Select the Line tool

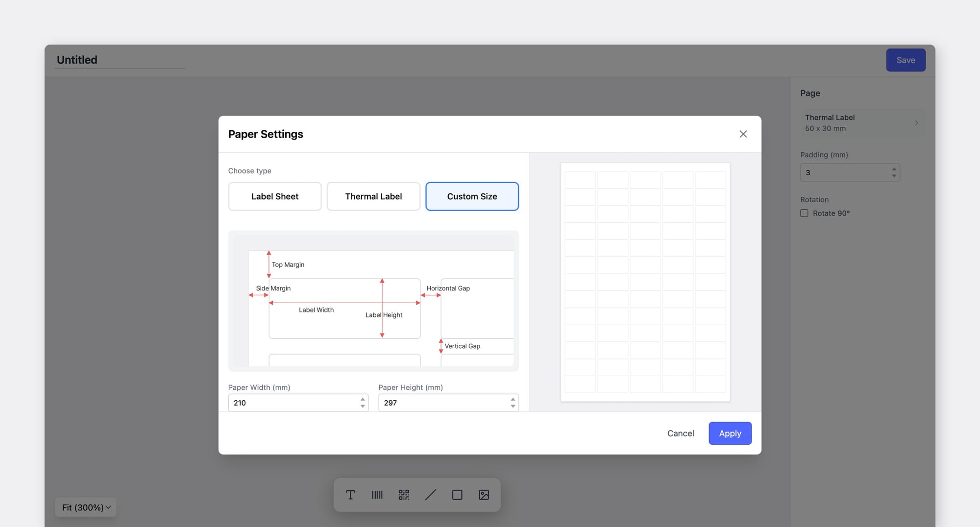430,495
